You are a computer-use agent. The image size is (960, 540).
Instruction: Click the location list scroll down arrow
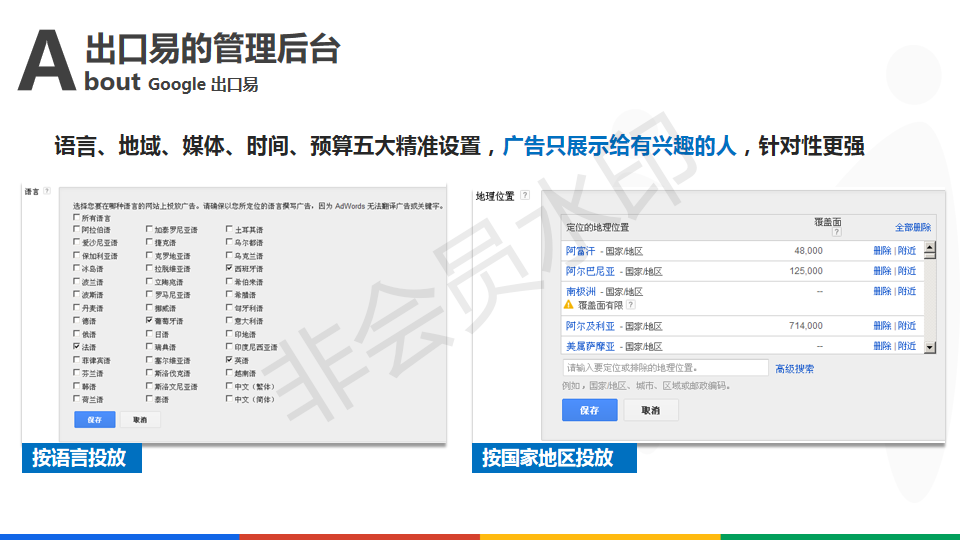929,346
